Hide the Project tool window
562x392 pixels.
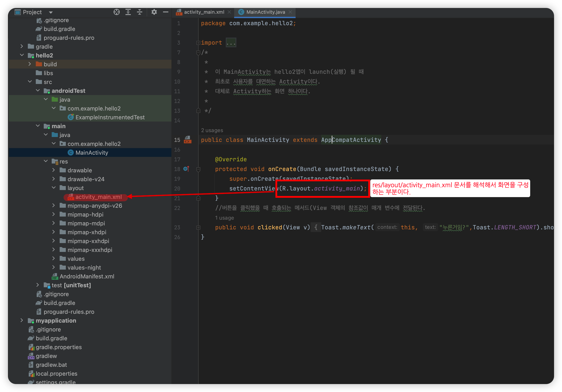(165, 12)
